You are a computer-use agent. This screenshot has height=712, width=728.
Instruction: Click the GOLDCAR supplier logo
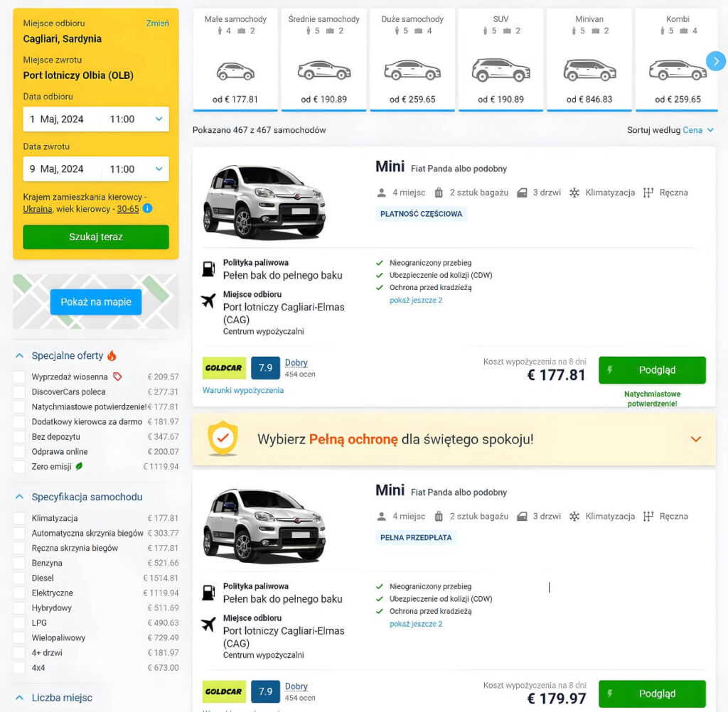(x=224, y=369)
